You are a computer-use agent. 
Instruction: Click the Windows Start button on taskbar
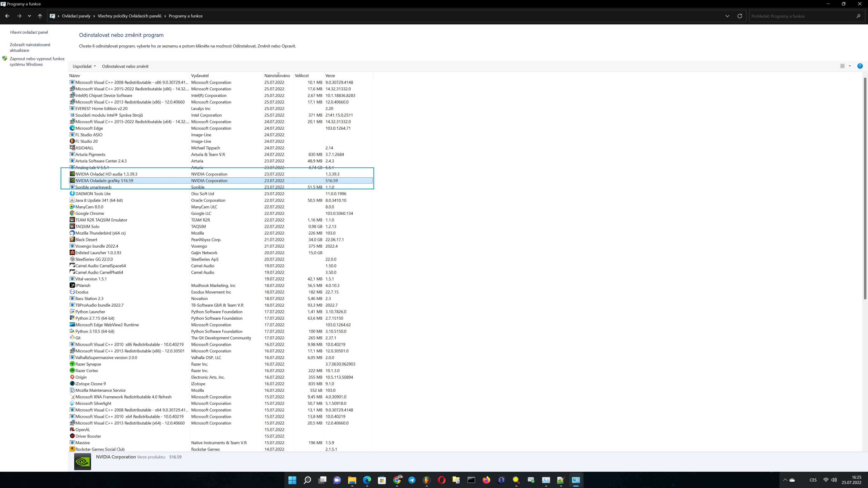click(292, 480)
